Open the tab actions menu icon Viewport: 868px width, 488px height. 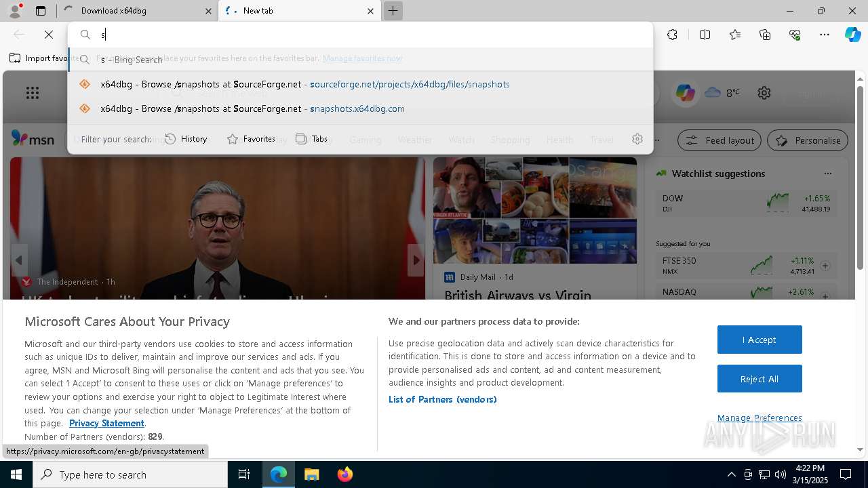(x=41, y=11)
